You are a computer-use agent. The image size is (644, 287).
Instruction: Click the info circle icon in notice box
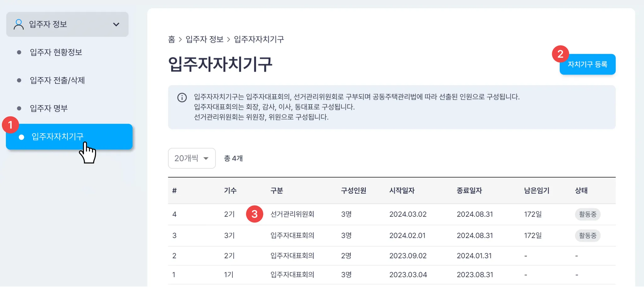click(182, 98)
